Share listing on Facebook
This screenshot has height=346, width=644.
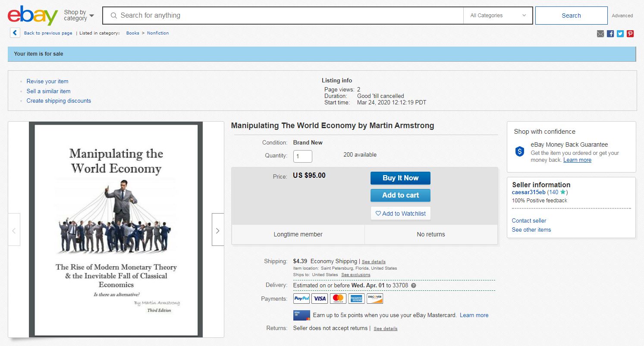(x=610, y=34)
